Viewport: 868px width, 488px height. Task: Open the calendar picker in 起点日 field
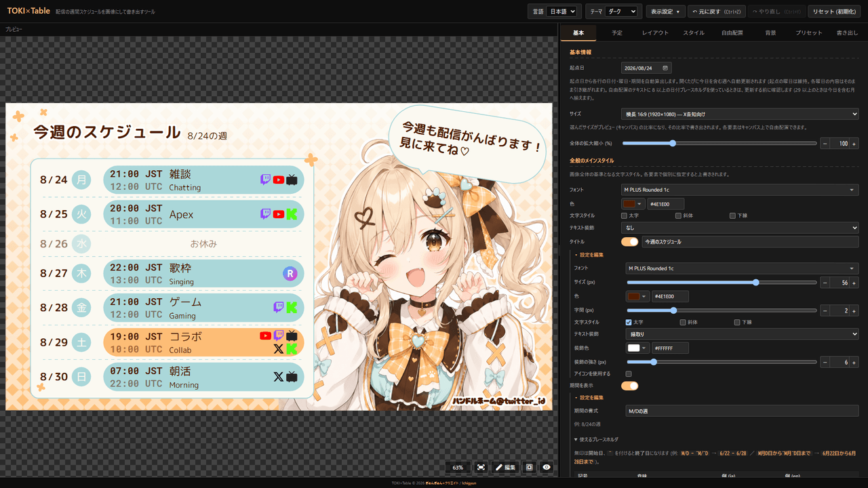(666, 68)
